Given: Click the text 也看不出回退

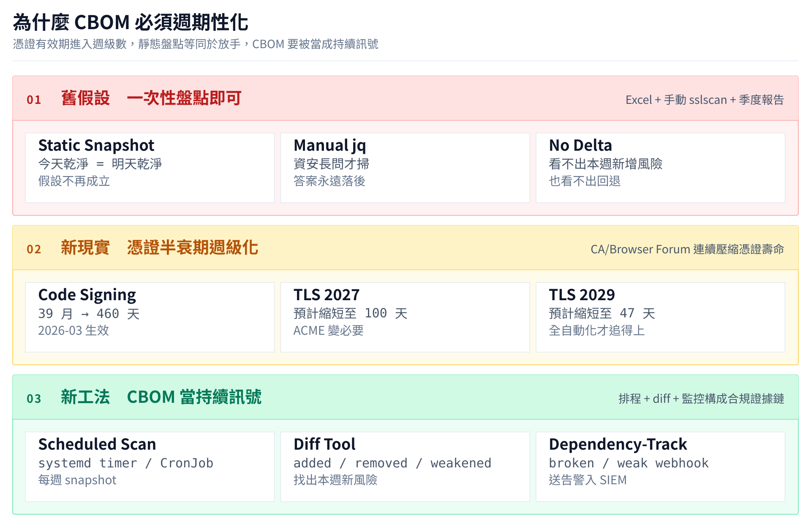Looking at the screenshot, I should [x=585, y=181].
